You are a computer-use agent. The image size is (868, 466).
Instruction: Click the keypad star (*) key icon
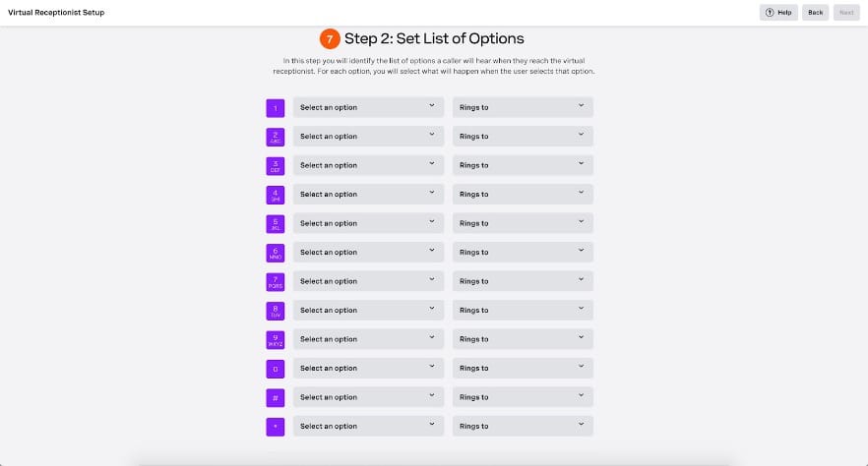(276, 427)
